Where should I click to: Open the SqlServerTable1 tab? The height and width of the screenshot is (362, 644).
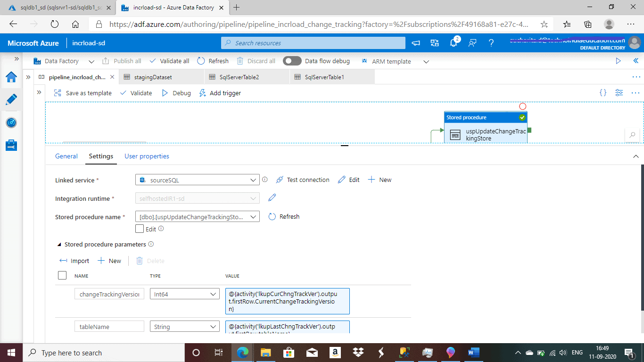pyautogui.click(x=332, y=77)
